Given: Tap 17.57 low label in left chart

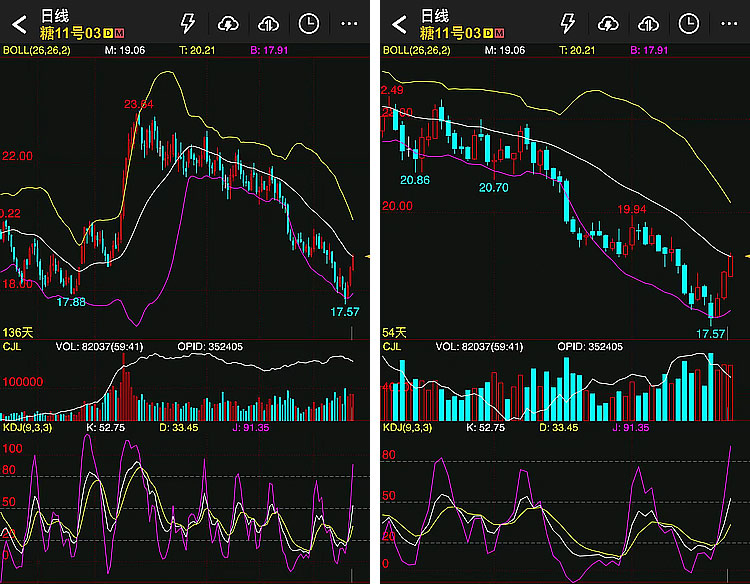Looking at the screenshot, I should [345, 312].
